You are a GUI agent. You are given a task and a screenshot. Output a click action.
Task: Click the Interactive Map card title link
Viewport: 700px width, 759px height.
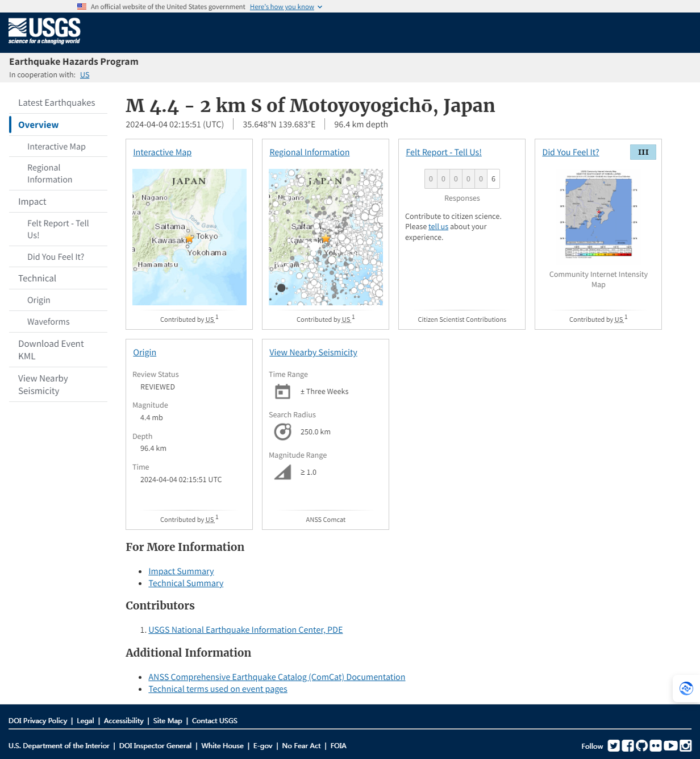tap(163, 152)
